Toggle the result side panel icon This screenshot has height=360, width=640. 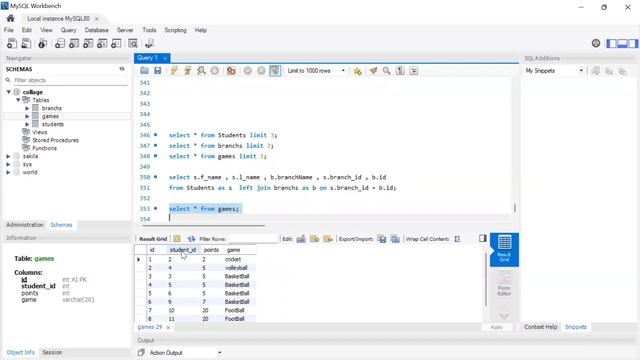482,238
